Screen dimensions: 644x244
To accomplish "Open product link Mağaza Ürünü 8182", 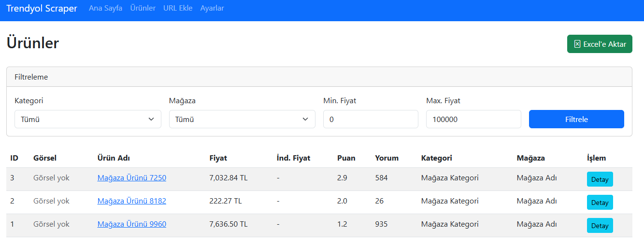I will click(x=132, y=201).
